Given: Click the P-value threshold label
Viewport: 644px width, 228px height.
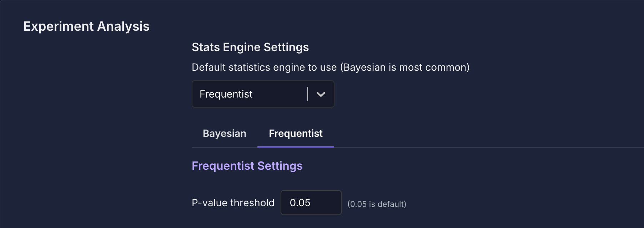Looking at the screenshot, I should click(233, 203).
